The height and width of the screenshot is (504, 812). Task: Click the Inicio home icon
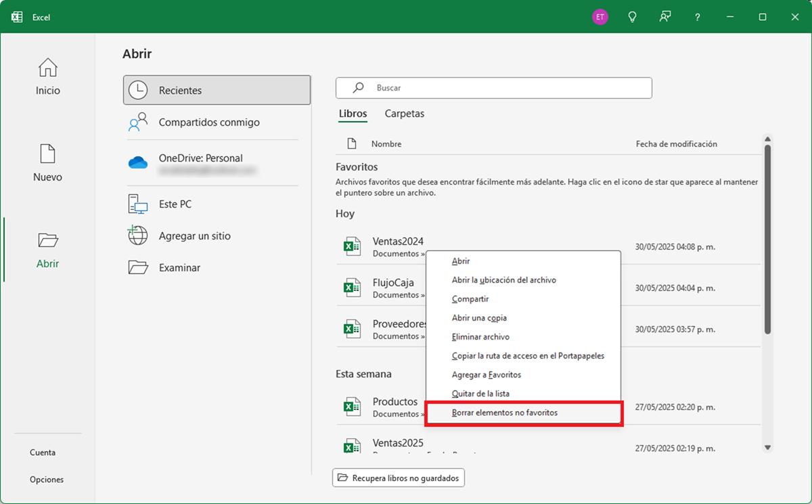[x=47, y=68]
